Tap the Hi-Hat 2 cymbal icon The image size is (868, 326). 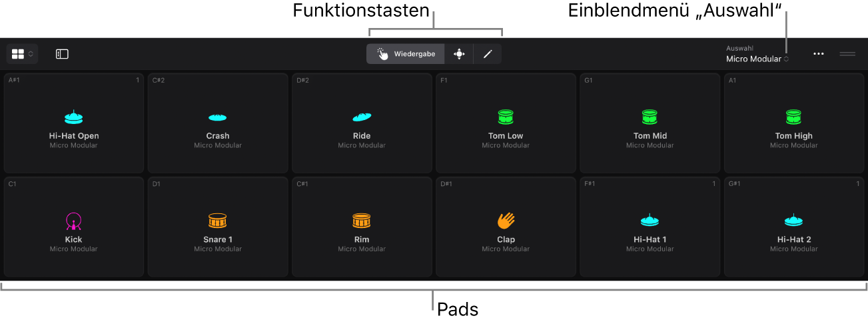(794, 220)
